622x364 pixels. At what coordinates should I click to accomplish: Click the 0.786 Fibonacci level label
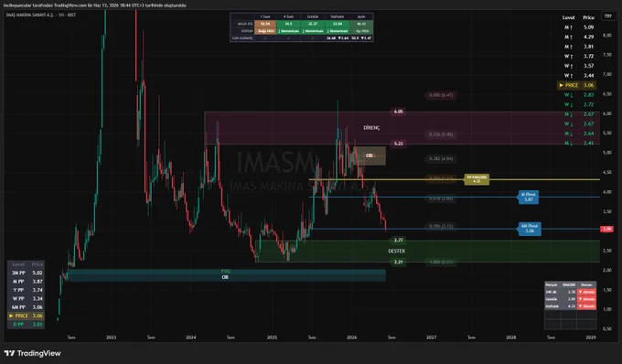click(x=441, y=226)
